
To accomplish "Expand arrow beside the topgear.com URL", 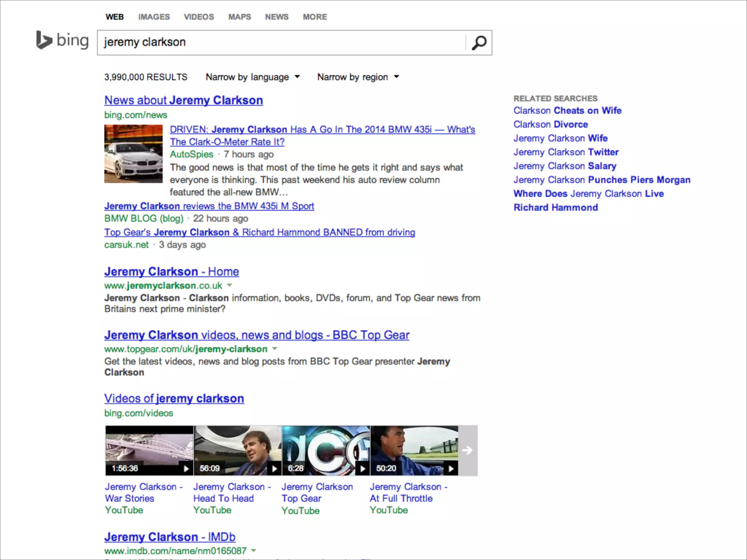I will (275, 349).
